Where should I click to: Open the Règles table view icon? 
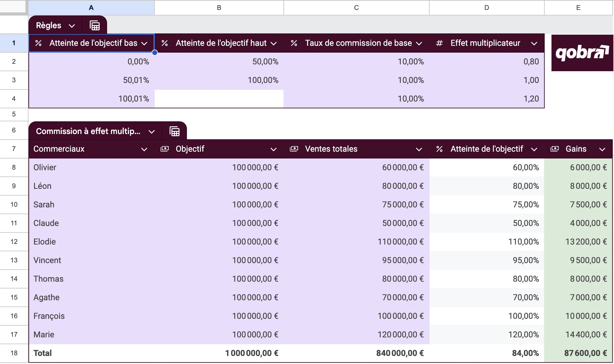95,25
